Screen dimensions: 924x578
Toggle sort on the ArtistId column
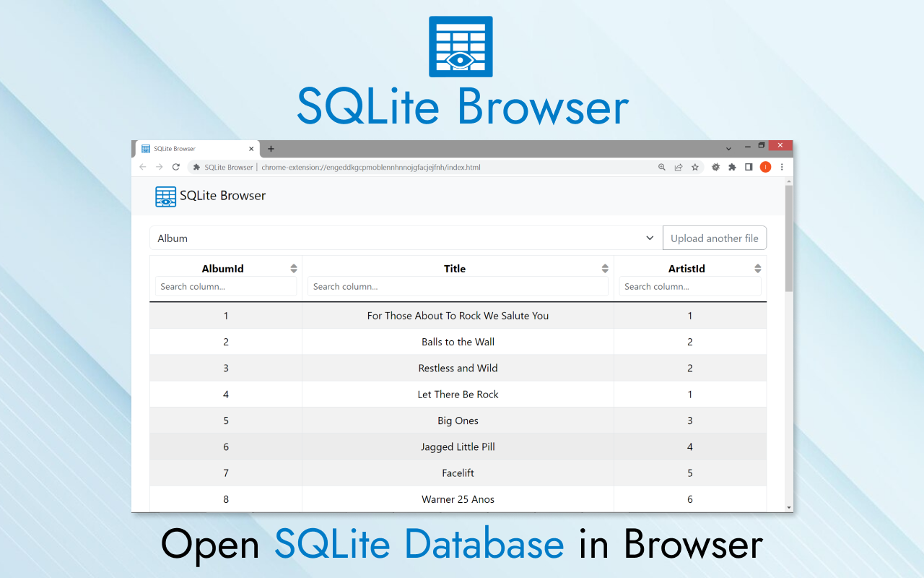[x=757, y=269]
